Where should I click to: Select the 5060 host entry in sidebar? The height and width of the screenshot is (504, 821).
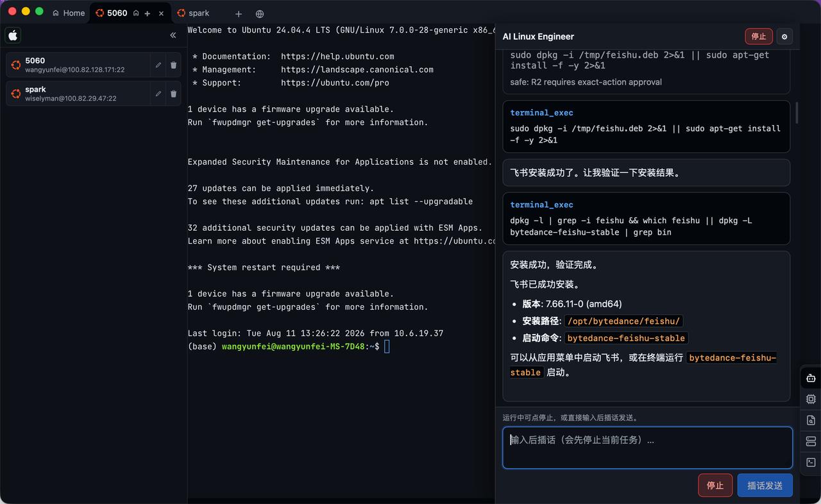(78, 65)
